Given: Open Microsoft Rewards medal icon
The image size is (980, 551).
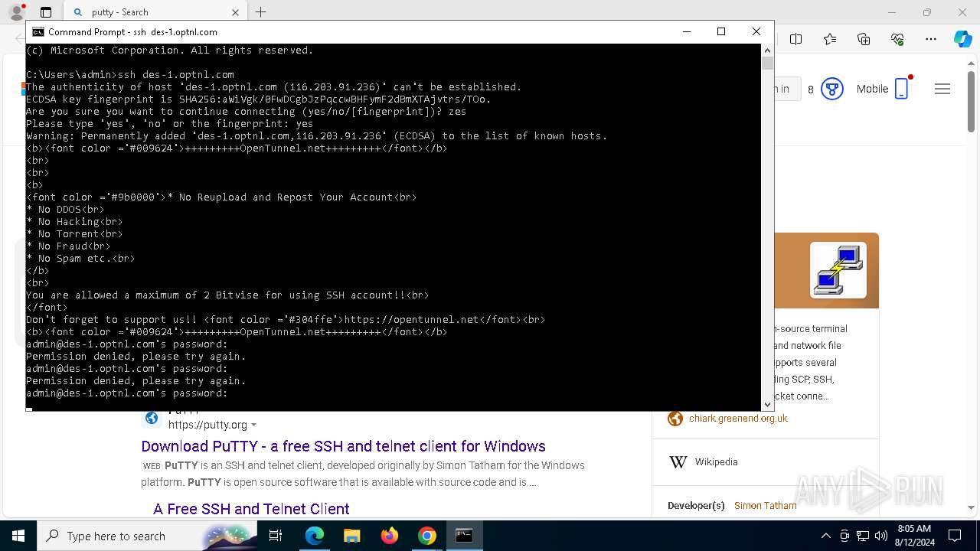Looking at the screenshot, I should click(831, 89).
